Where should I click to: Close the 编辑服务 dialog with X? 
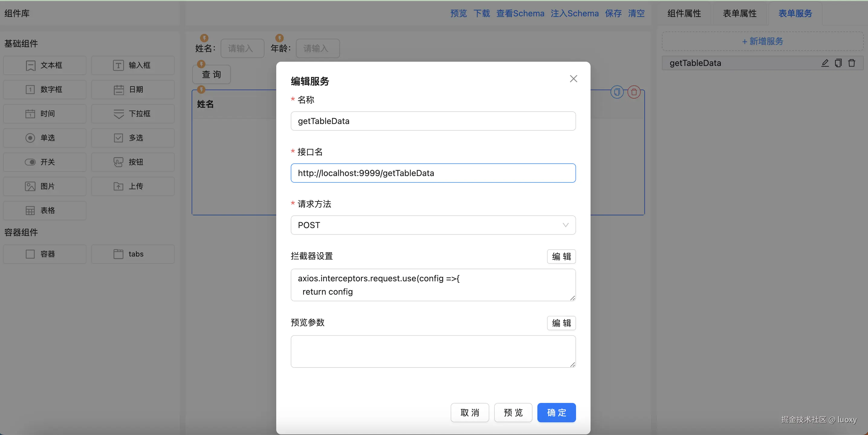pyautogui.click(x=573, y=79)
